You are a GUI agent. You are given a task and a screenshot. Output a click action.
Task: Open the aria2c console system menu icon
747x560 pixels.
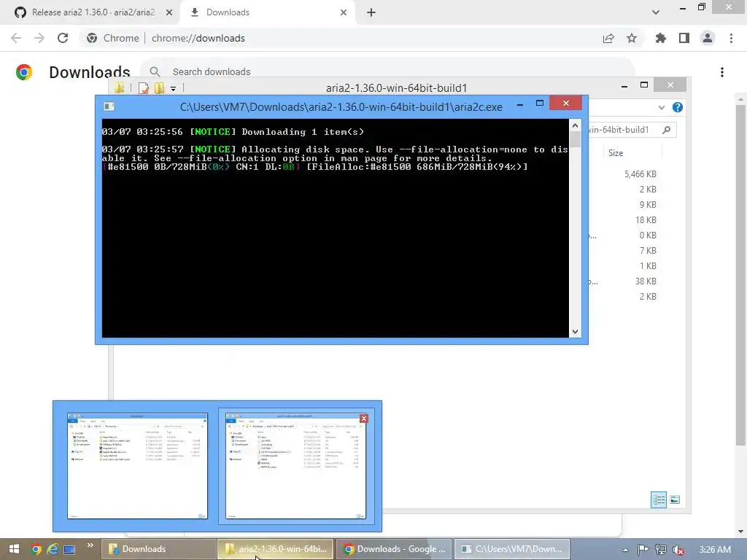point(109,106)
